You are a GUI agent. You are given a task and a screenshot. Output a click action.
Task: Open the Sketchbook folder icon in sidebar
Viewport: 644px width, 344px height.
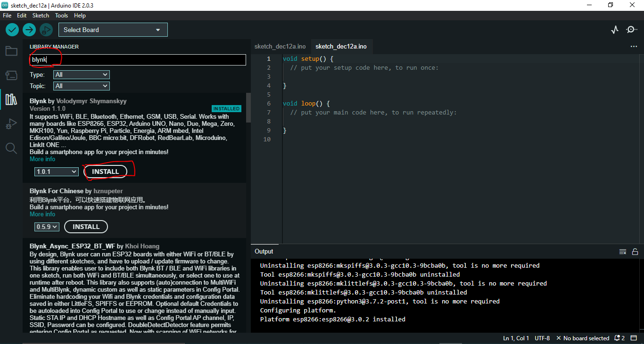click(11, 51)
